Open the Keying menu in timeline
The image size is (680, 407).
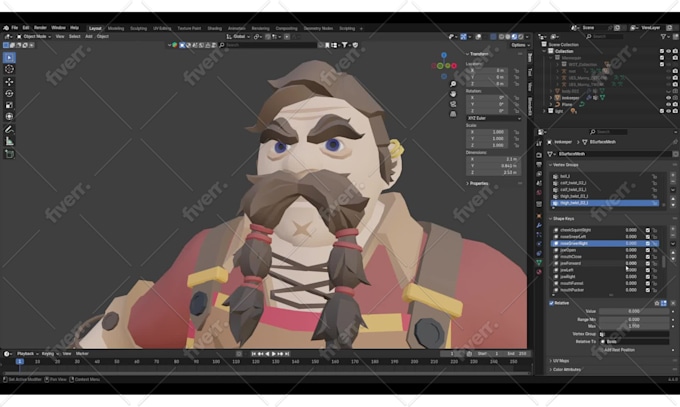(x=50, y=354)
